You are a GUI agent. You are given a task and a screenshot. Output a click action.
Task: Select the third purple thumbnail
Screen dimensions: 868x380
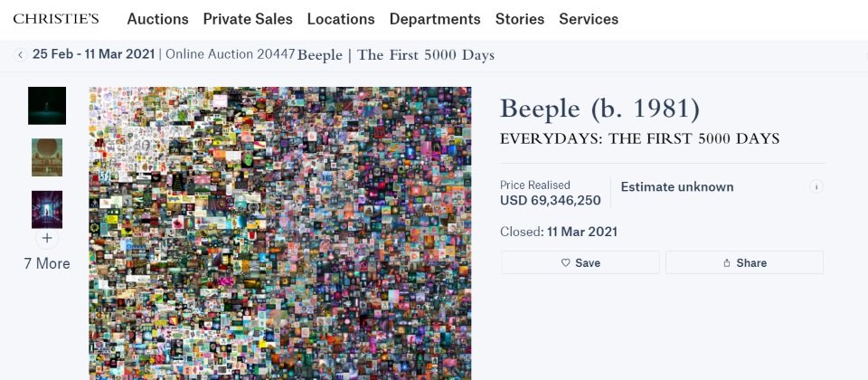tap(47, 209)
